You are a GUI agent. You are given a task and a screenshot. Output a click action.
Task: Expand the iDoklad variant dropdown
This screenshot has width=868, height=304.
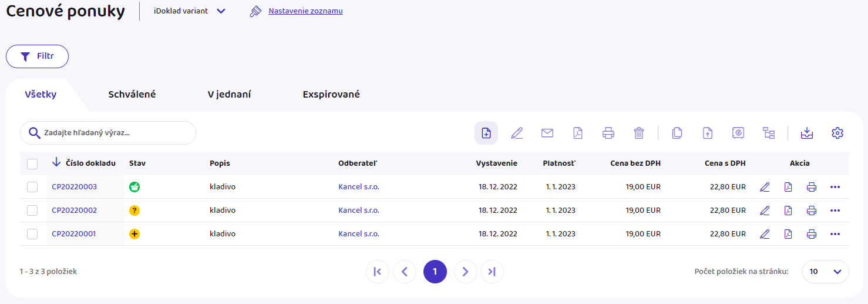click(x=221, y=11)
